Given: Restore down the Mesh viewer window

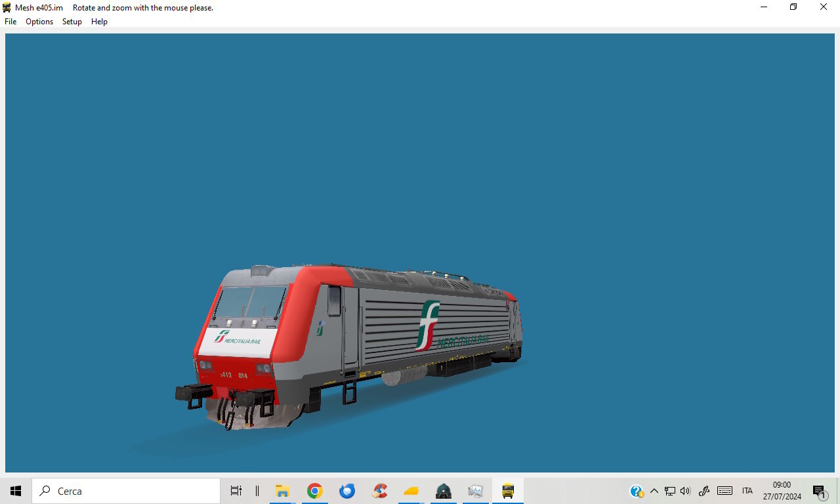Looking at the screenshot, I should 793,7.
